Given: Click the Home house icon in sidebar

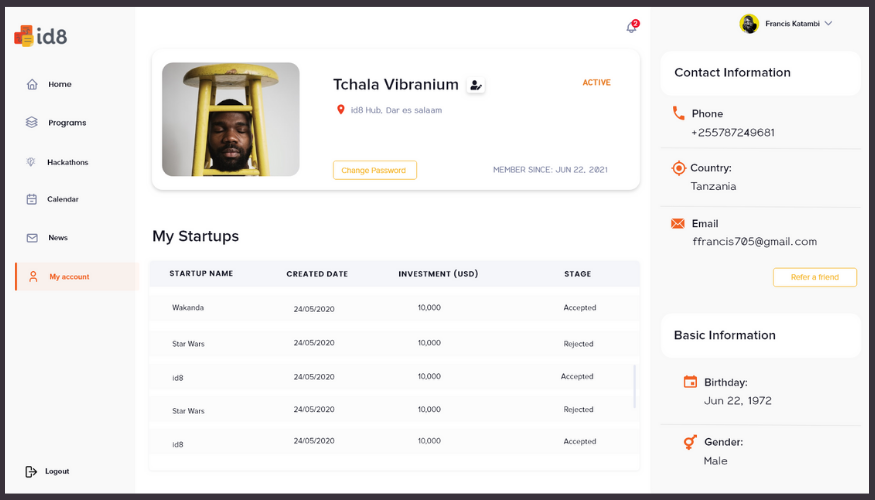Looking at the screenshot, I should (32, 84).
